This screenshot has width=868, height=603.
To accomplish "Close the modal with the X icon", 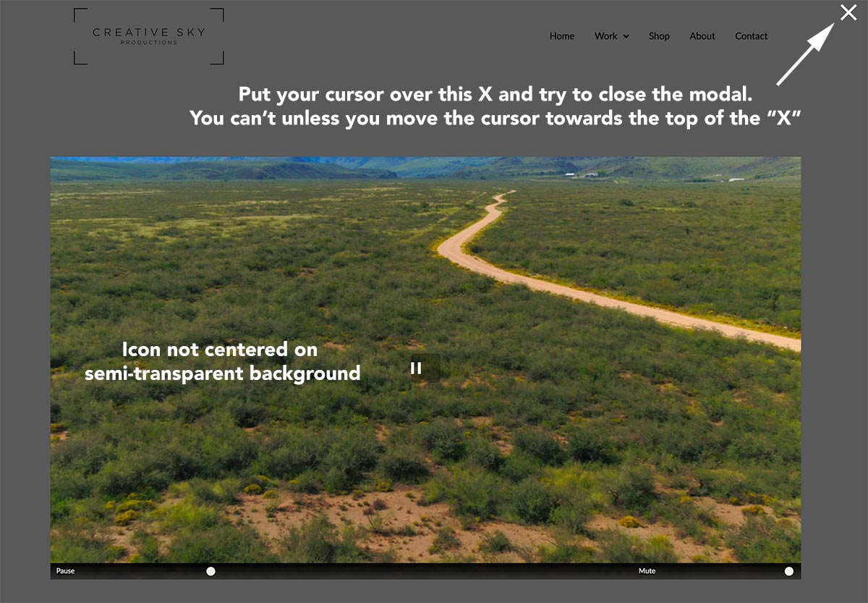I will (x=848, y=12).
